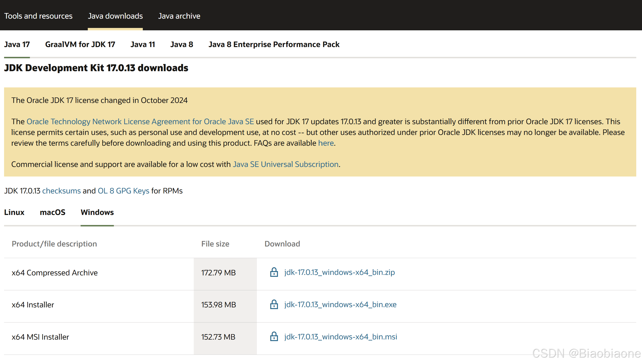This screenshot has height=364, width=642.
Task: Select the Java downloads nav item
Action: [115, 16]
